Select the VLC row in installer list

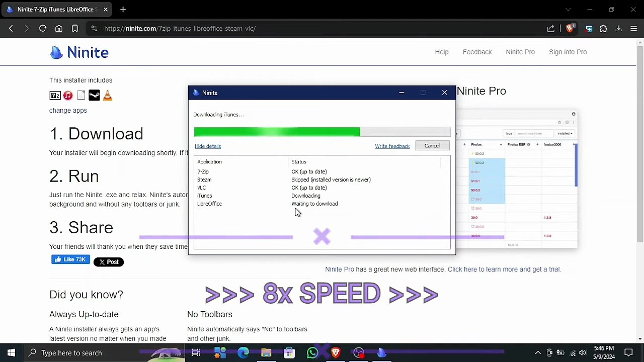(x=322, y=188)
